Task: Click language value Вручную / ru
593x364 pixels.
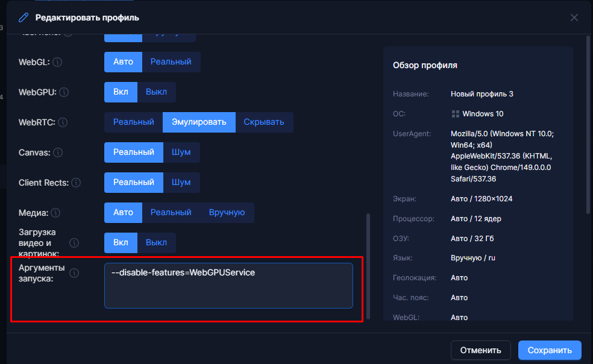Action: click(x=472, y=258)
